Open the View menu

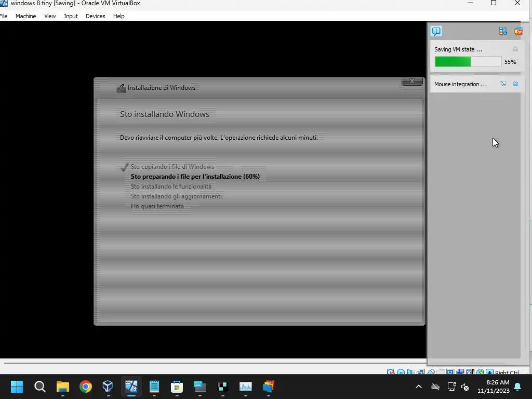(x=50, y=16)
